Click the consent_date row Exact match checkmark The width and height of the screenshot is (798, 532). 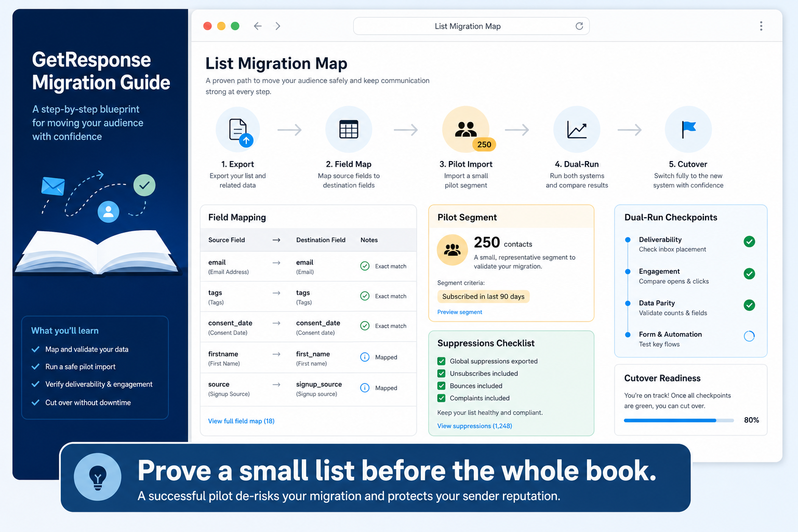pos(365,326)
